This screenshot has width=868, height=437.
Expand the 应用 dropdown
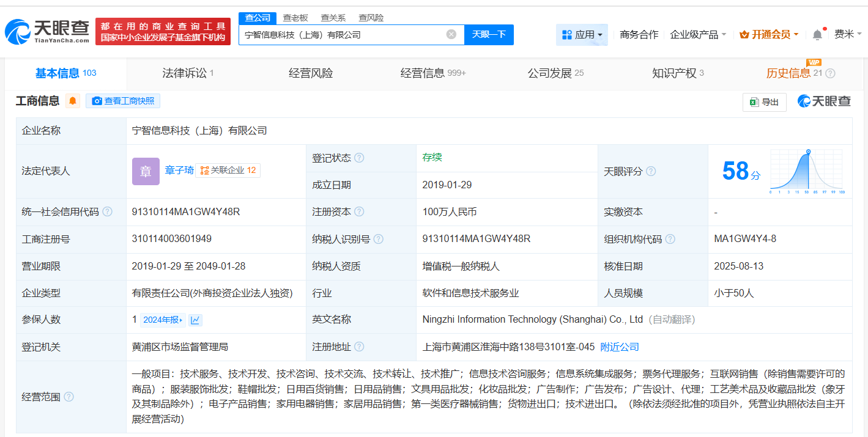click(x=582, y=34)
